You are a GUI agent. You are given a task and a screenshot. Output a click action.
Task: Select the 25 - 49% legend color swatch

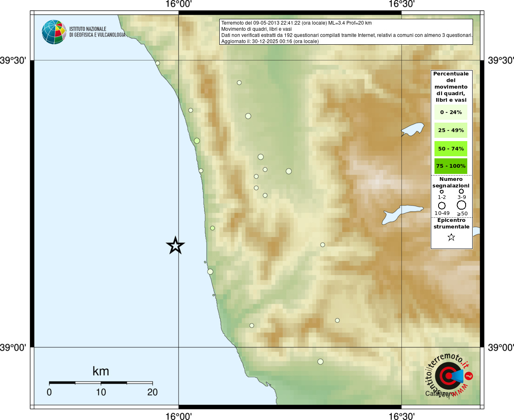click(x=451, y=130)
